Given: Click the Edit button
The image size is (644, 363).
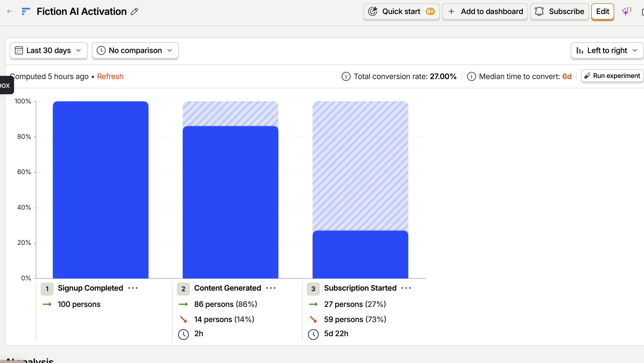Looking at the screenshot, I should [603, 12].
